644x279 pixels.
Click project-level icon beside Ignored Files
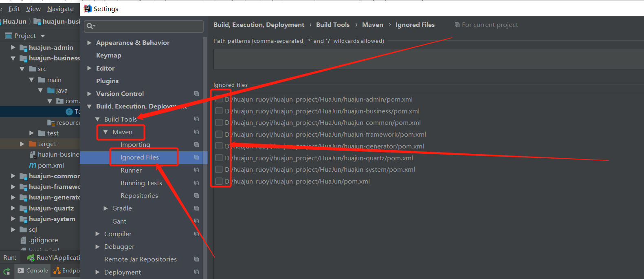click(196, 157)
